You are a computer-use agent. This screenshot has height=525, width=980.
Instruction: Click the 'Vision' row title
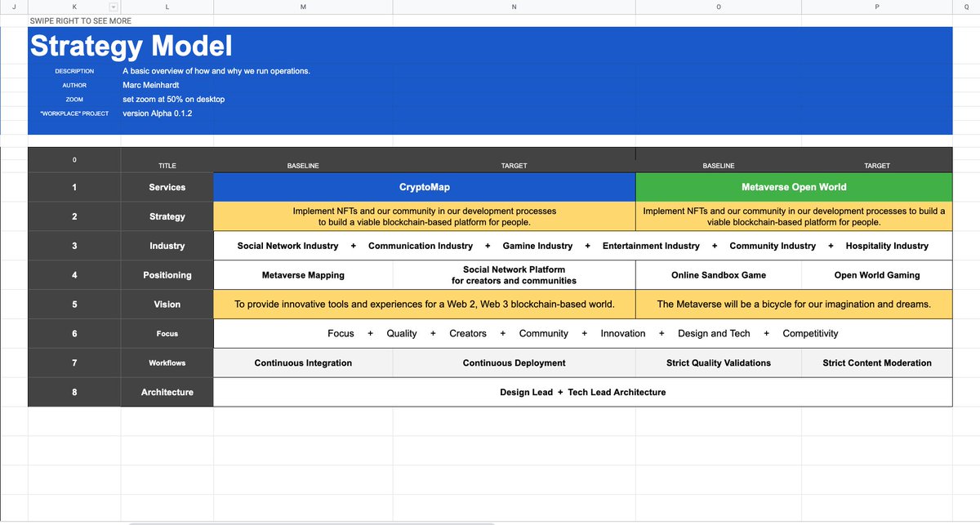167,304
